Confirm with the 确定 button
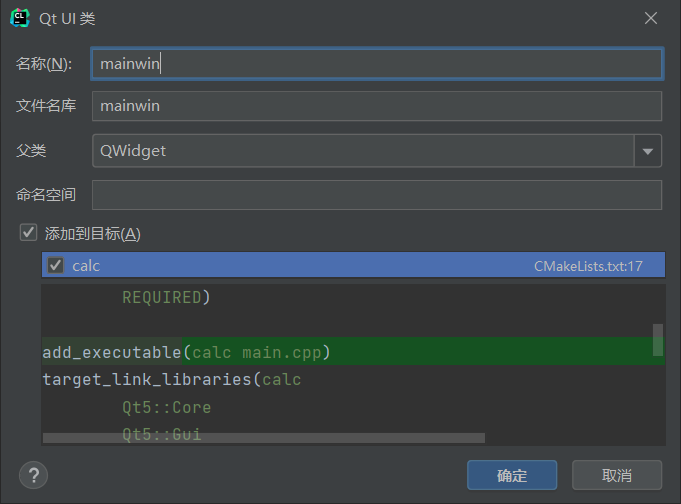 (x=512, y=475)
